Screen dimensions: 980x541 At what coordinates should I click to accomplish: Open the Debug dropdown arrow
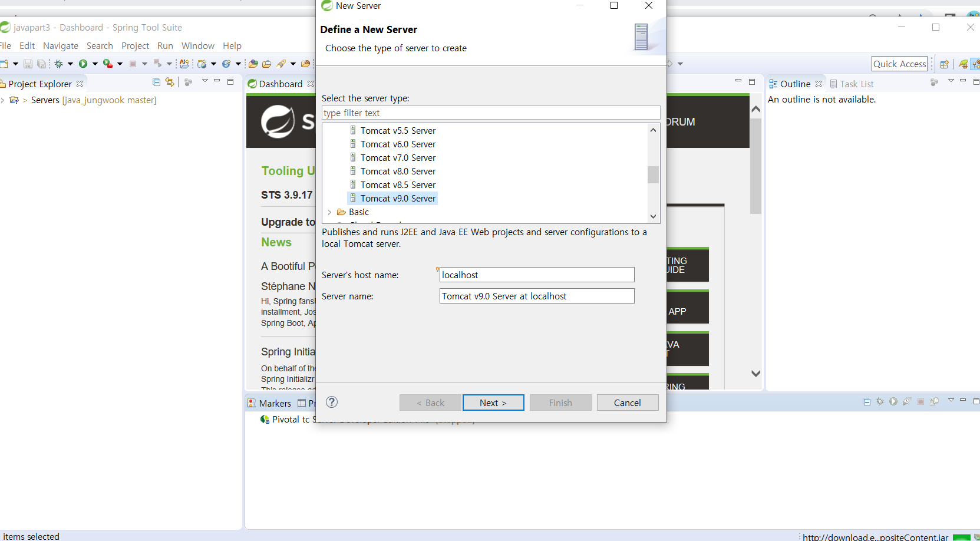point(70,64)
